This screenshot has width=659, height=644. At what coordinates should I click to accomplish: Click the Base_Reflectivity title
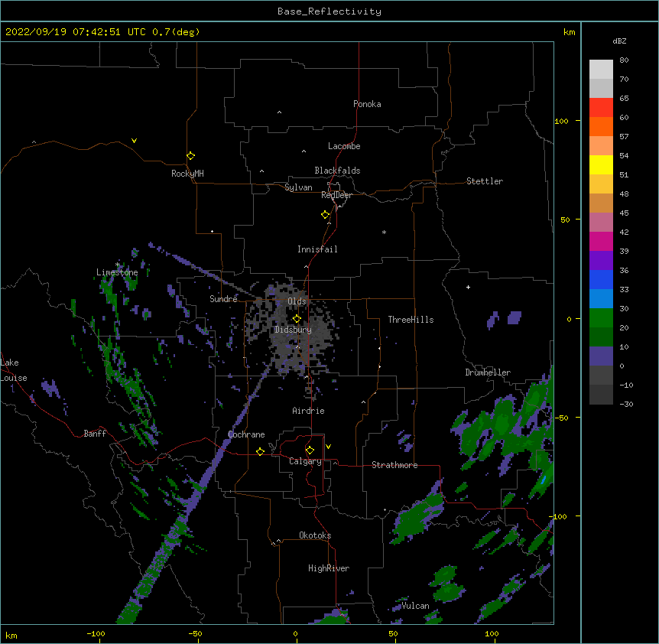point(329,11)
